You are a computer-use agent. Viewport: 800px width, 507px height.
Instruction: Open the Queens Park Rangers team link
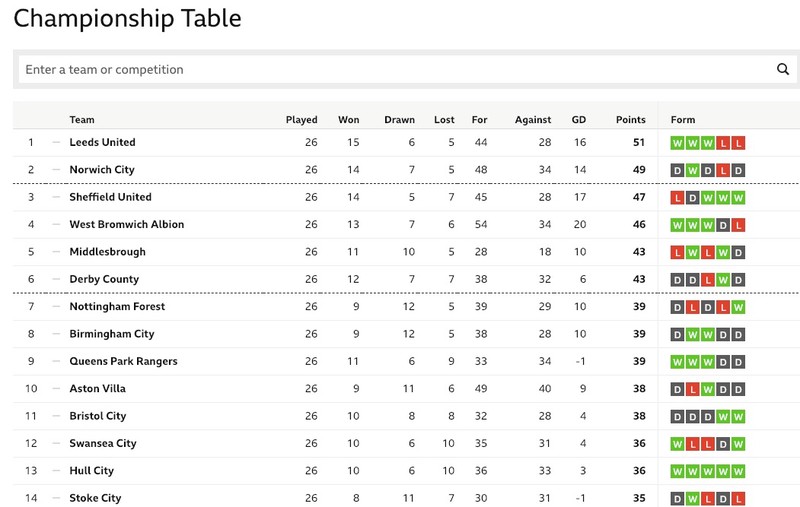[x=123, y=361]
